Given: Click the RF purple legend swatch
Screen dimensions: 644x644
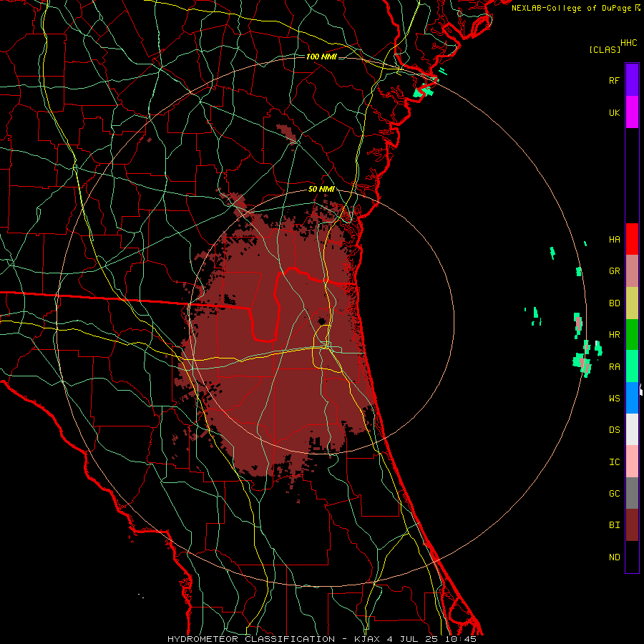Looking at the screenshot, I should 632,80.
